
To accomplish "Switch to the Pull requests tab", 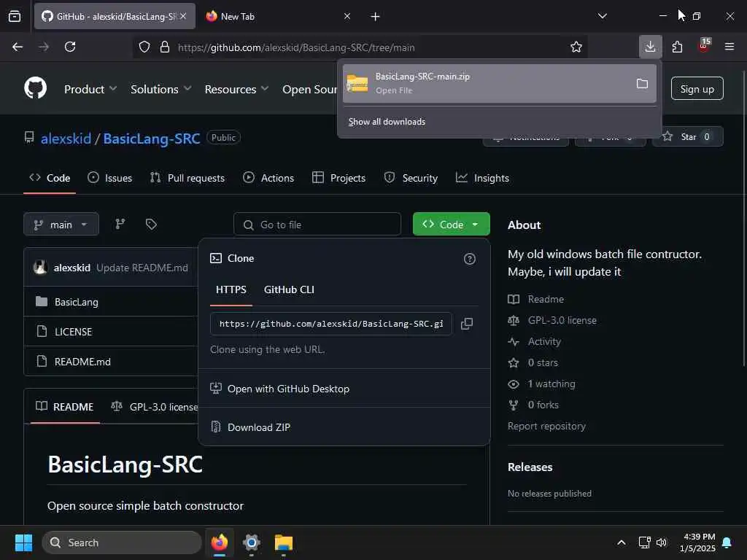I will tap(187, 178).
